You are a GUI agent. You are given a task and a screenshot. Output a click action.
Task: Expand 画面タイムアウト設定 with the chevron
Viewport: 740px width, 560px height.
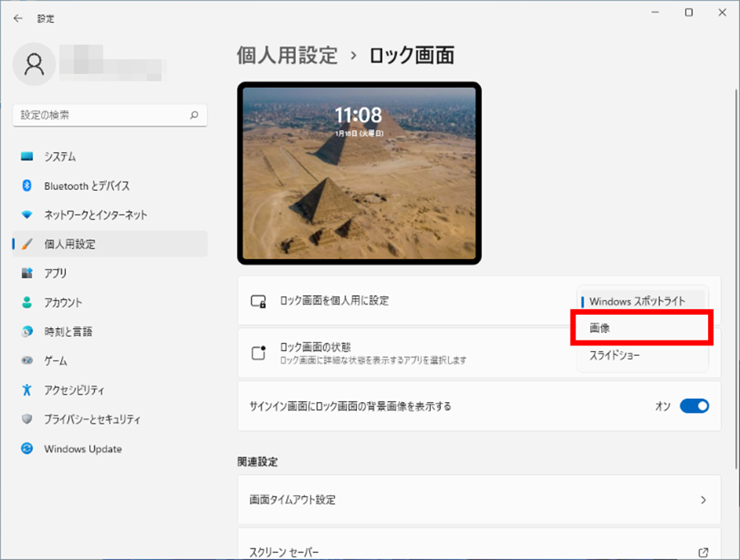click(x=703, y=500)
